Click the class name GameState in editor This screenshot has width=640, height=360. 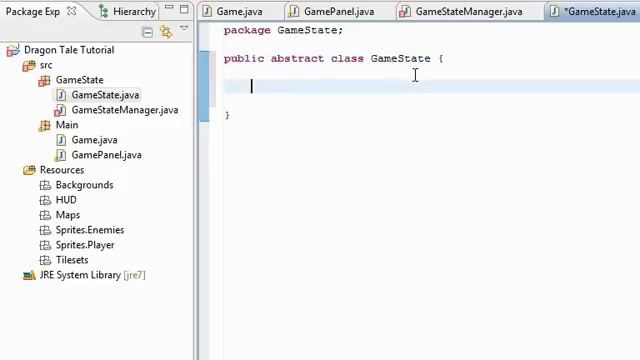(400, 59)
